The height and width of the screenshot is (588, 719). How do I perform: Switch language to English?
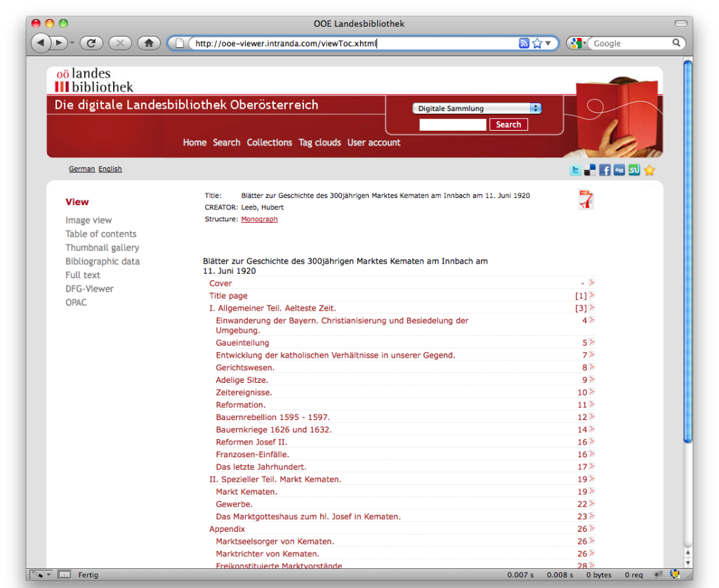pos(110,169)
